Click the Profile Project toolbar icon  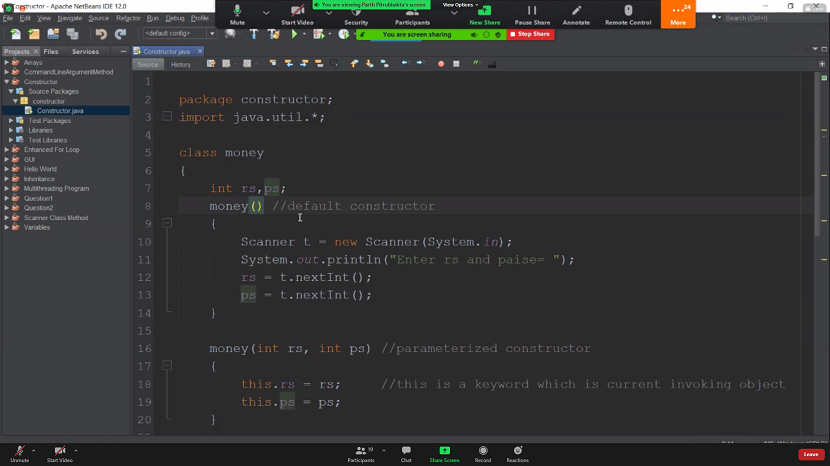pos(344,34)
